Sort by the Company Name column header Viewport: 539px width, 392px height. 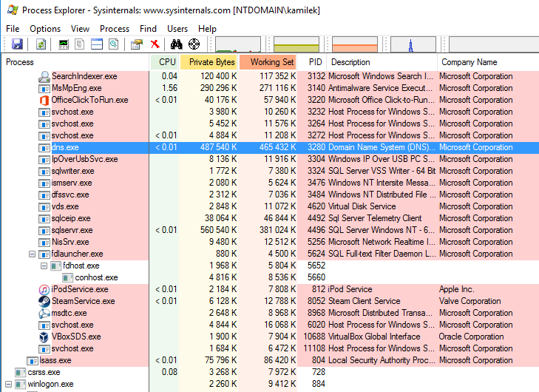(x=488, y=62)
